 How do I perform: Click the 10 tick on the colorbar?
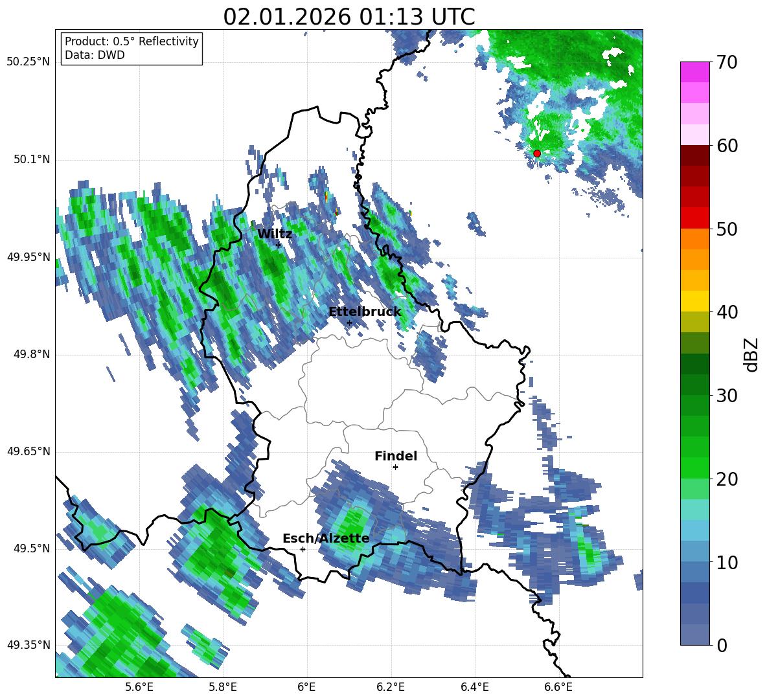coord(727,562)
